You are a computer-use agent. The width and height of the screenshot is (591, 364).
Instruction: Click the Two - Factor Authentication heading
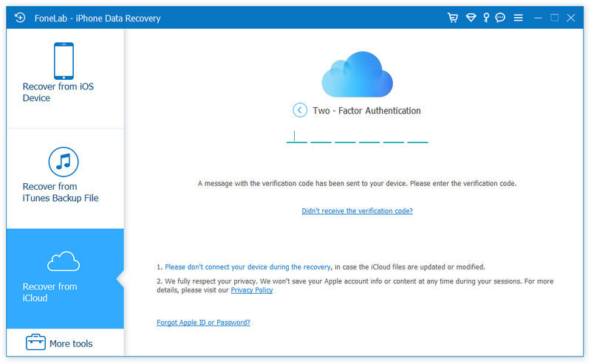(x=366, y=111)
